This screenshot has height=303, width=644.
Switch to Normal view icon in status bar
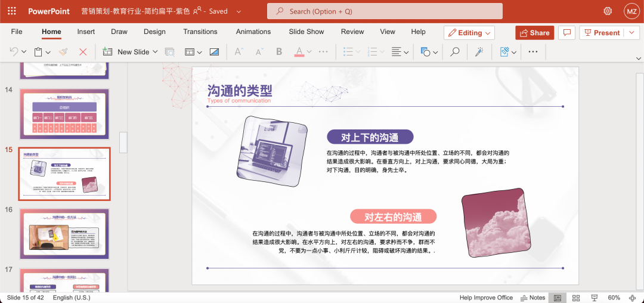pyautogui.click(x=558, y=298)
